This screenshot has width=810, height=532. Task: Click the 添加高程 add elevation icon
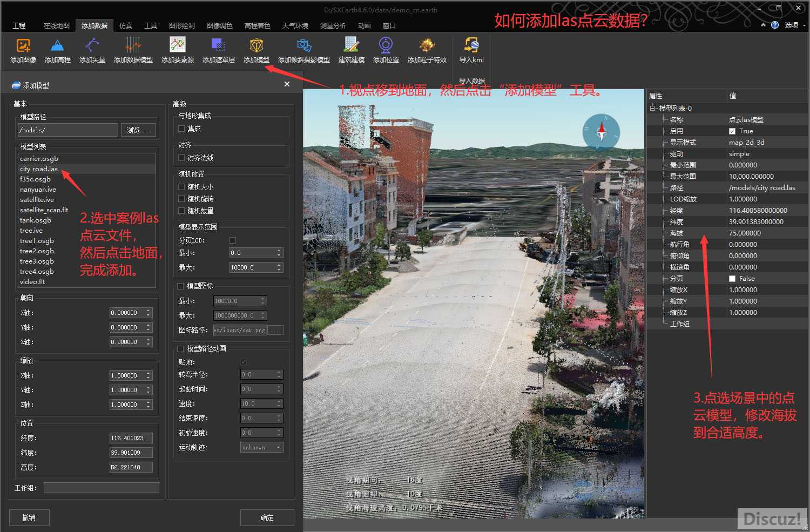(x=57, y=45)
